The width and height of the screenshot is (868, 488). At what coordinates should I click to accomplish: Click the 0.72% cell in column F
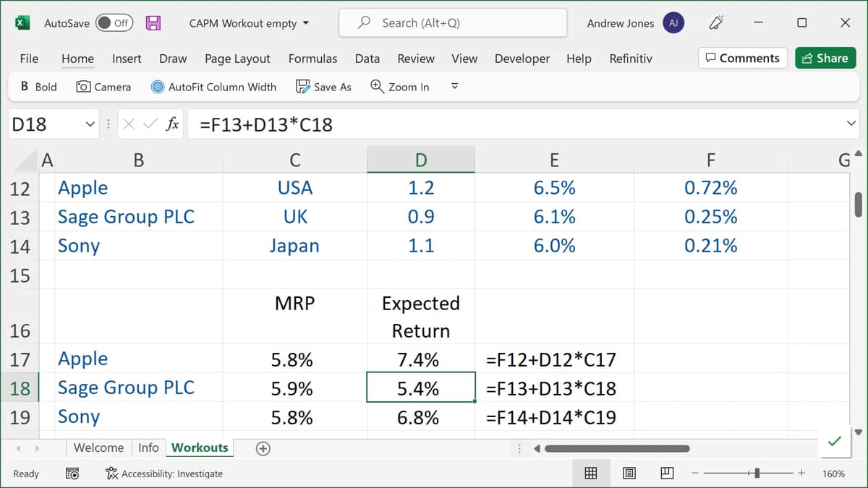[x=711, y=188]
